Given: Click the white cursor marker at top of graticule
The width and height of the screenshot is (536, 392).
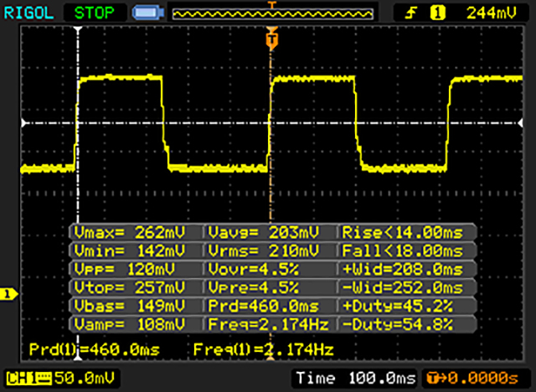Looking at the screenshot, I should point(78,30).
